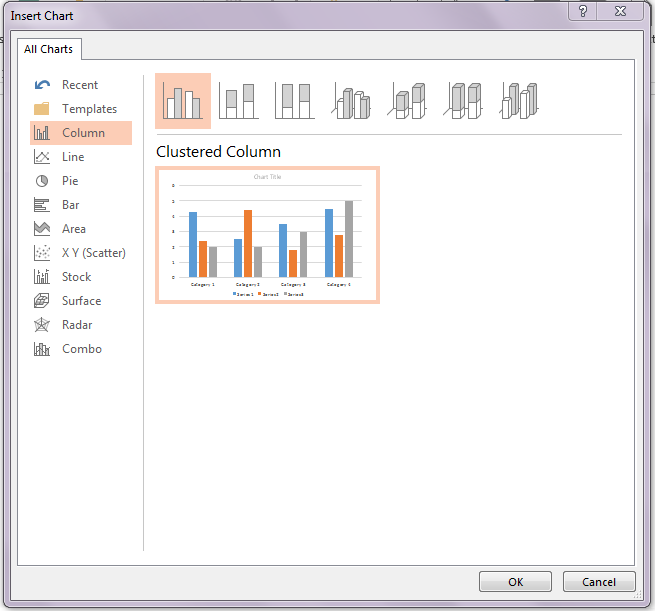Show Recent charts list

coord(79,85)
